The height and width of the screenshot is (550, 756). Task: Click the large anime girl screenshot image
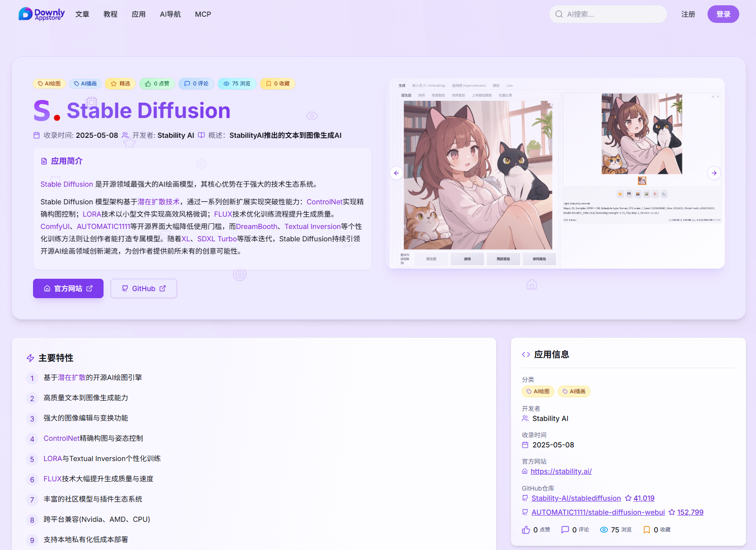pyautogui.click(x=478, y=175)
